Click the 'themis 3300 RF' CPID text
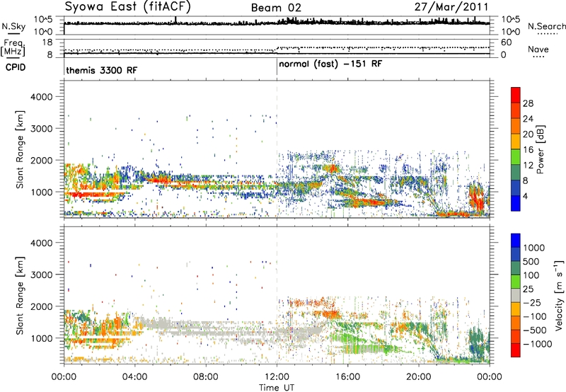The width and height of the screenshot is (566, 392). tap(101, 70)
